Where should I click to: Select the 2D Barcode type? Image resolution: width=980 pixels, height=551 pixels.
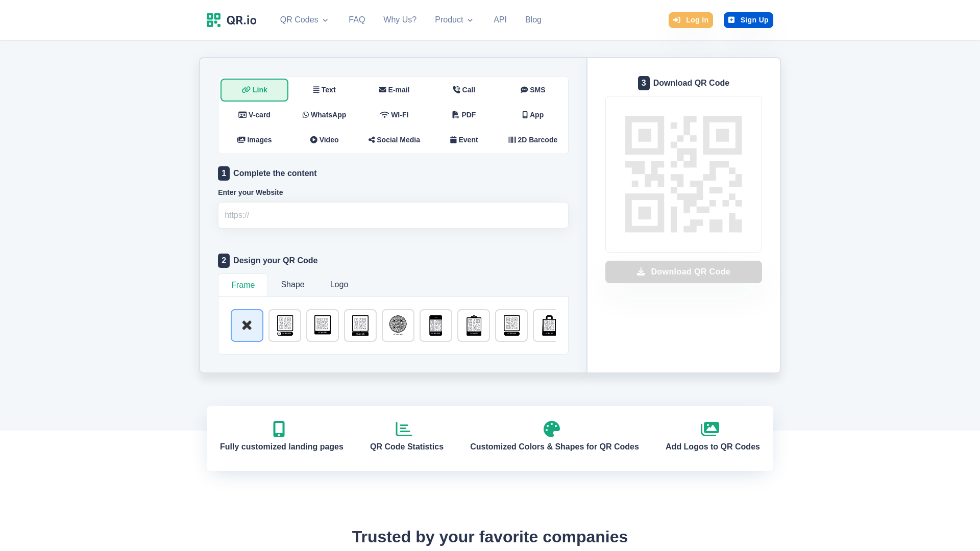[533, 140]
